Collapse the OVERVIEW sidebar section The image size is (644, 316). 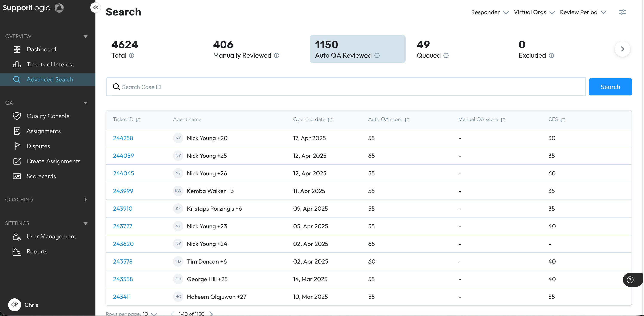[86, 37]
